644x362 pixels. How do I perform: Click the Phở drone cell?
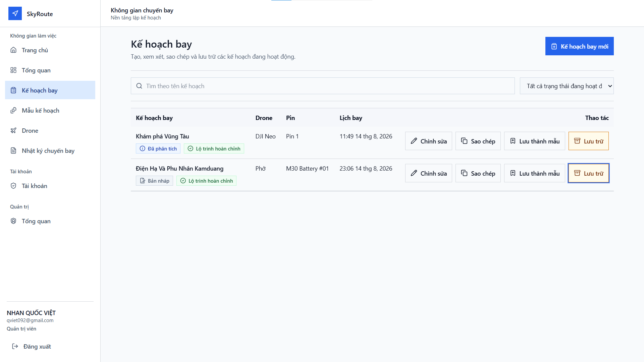pos(260,168)
